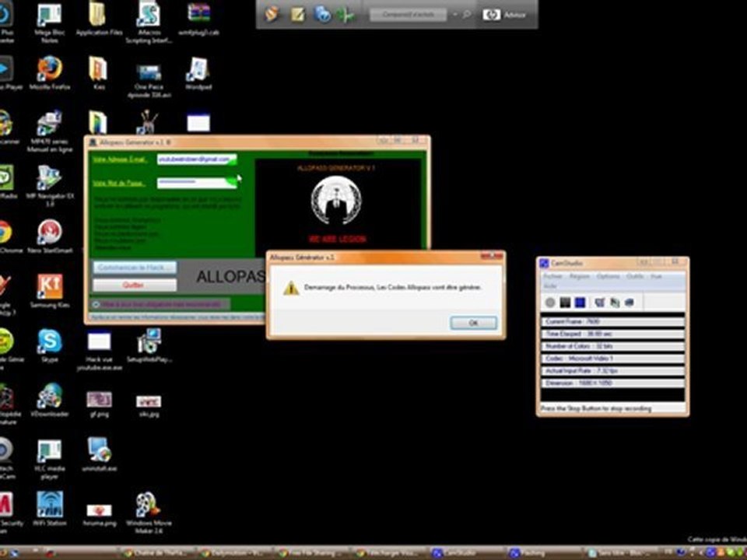Open the Aide menu in CamStudio
Screen dimensions: 747x560
[550, 285]
